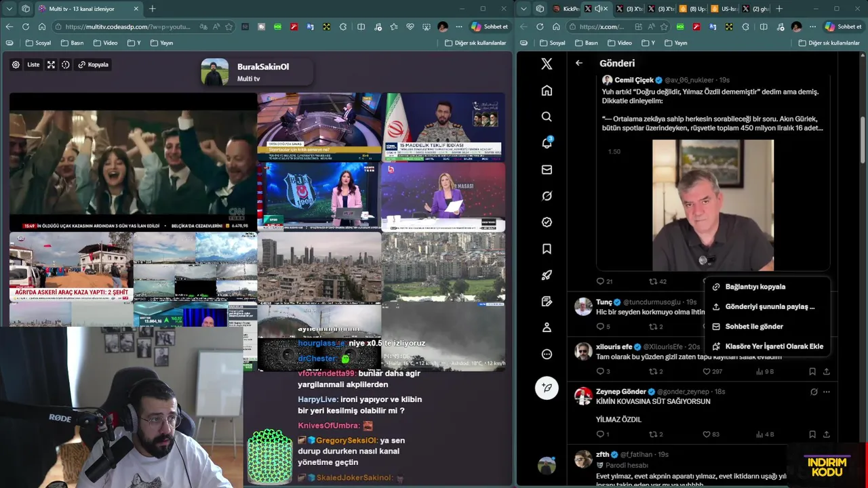Open X messages envelope icon
The height and width of the screenshot is (488, 868).
(x=547, y=169)
